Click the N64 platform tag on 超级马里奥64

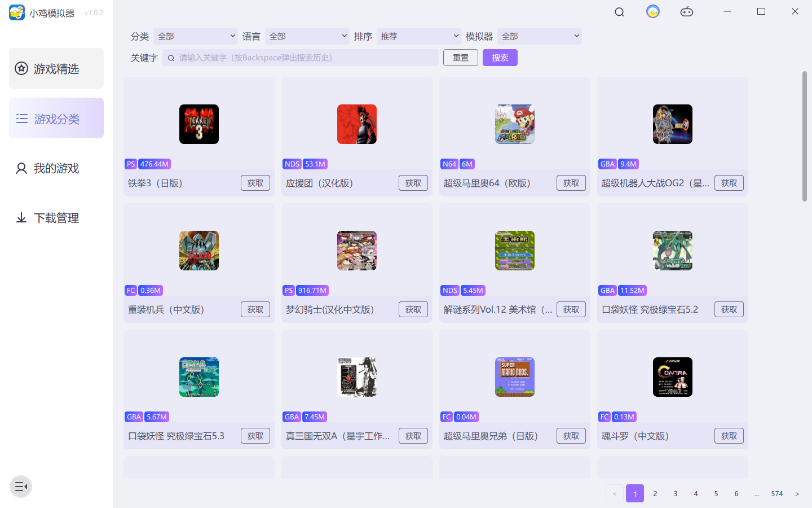(449, 164)
